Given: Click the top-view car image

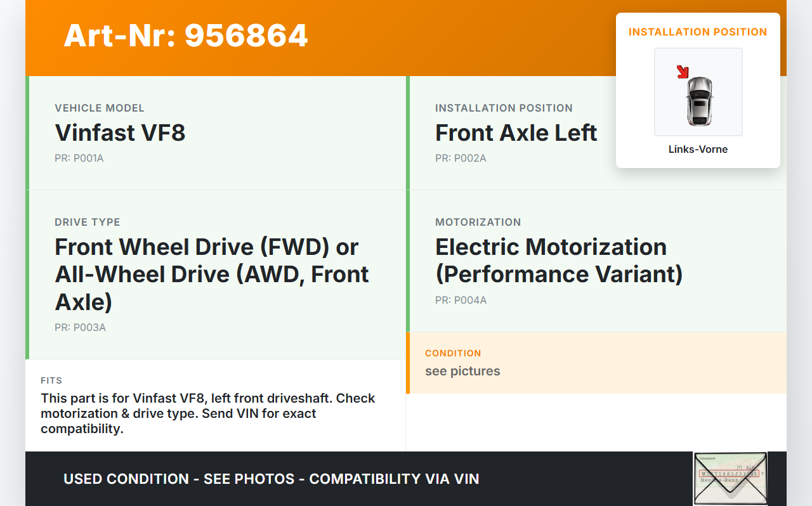Looking at the screenshot, I should [x=699, y=100].
